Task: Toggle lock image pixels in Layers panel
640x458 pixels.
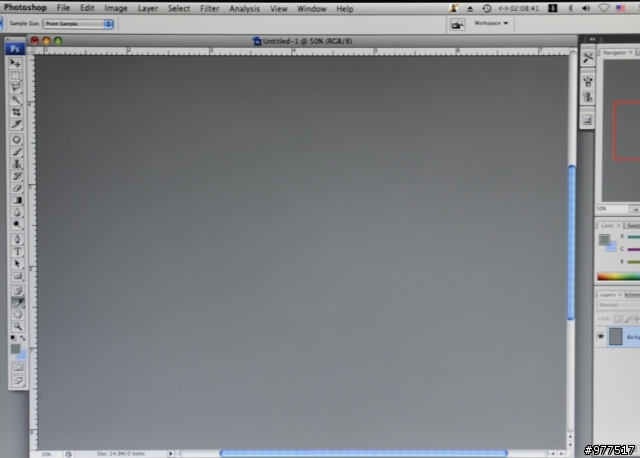Action: (x=627, y=319)
